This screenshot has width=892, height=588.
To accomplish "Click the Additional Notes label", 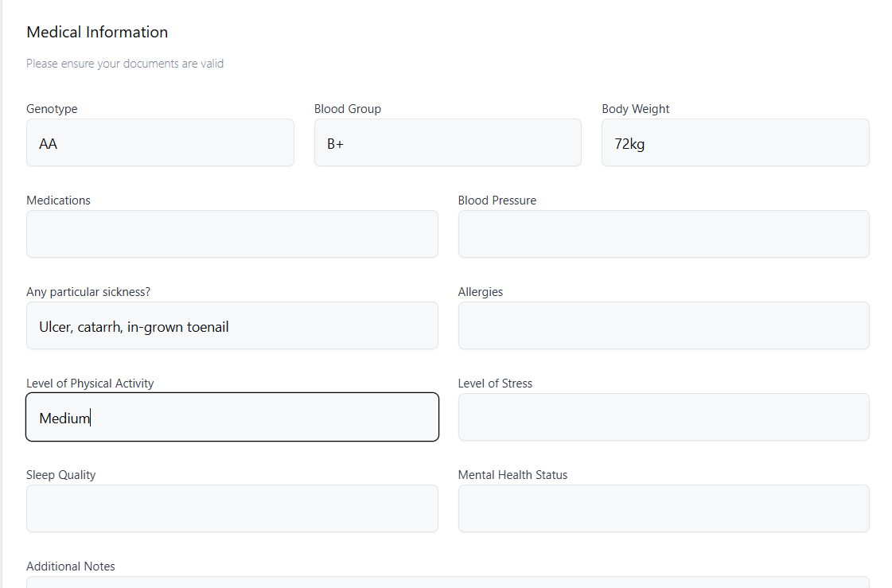I will 71,567.
